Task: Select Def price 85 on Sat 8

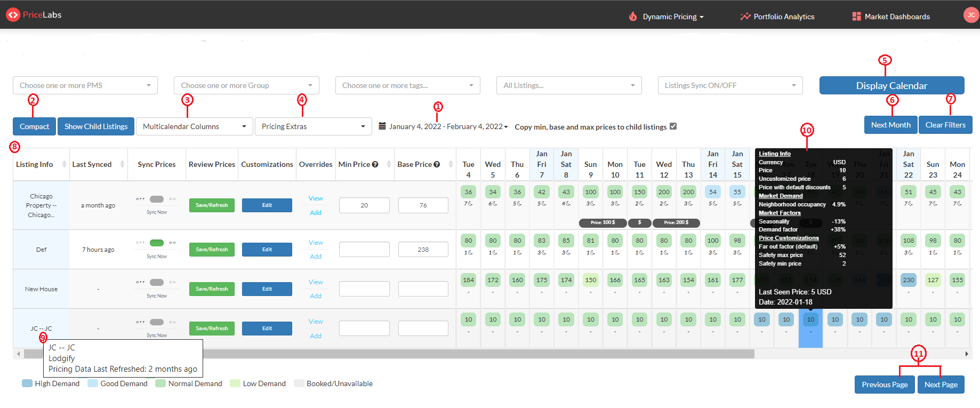Action: (x=566, y=241)
